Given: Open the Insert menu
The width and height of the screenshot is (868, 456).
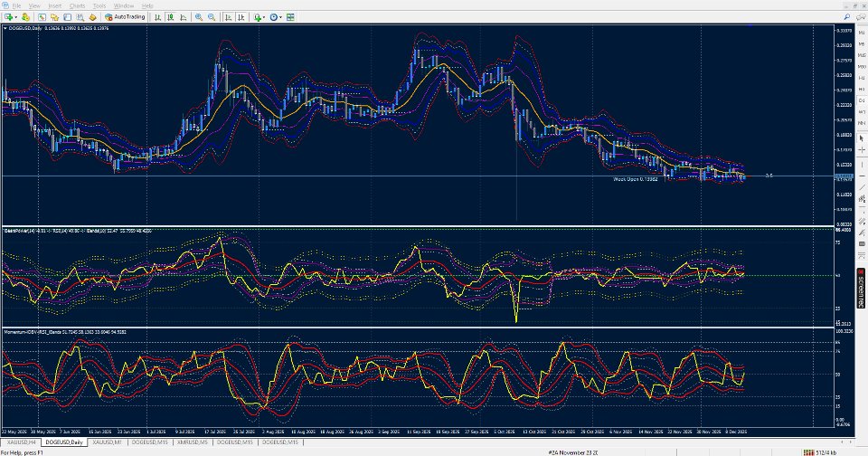Looking at the screenshot, I should 55,6.
